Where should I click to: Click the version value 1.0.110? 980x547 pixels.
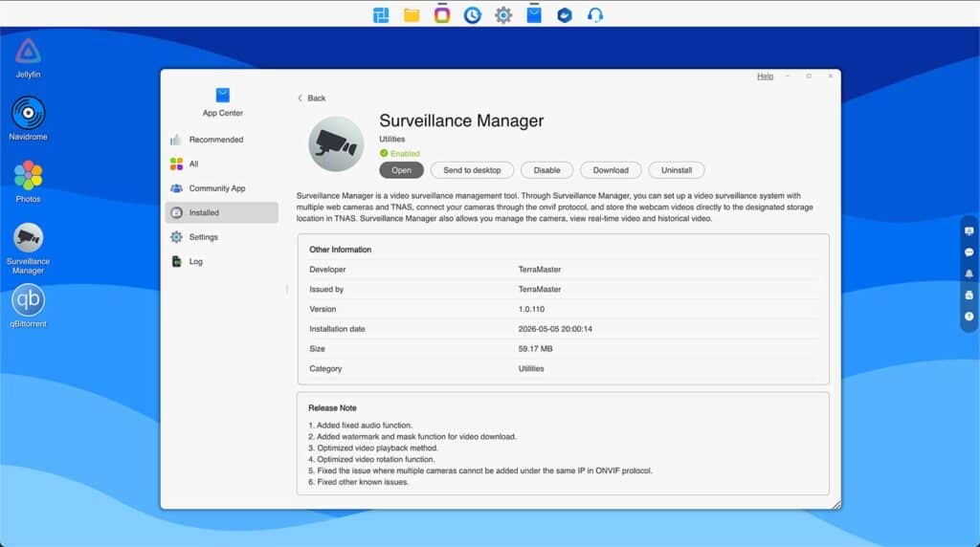coord(531,309)
